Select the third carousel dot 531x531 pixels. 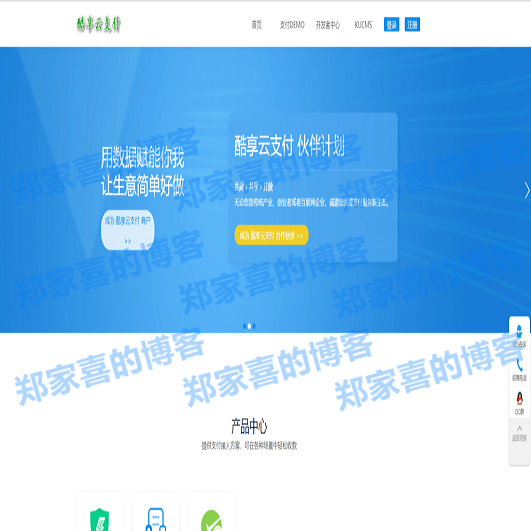254,326
